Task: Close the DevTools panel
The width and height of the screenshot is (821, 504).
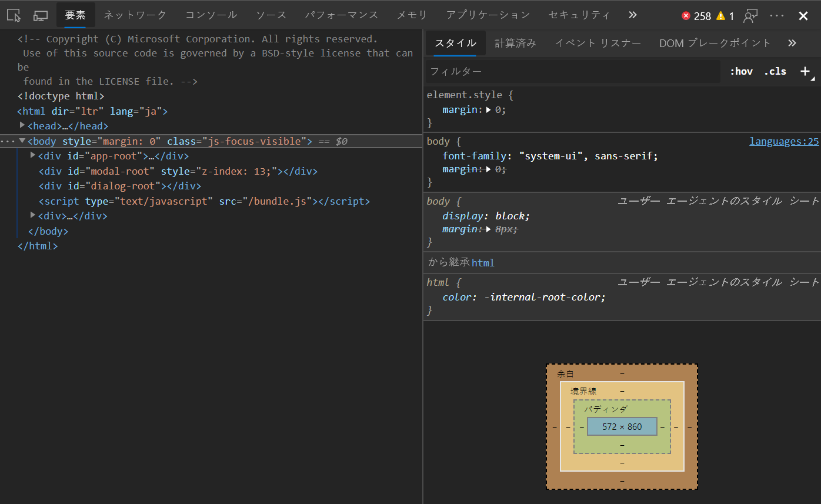Action: tap(803, 16)
